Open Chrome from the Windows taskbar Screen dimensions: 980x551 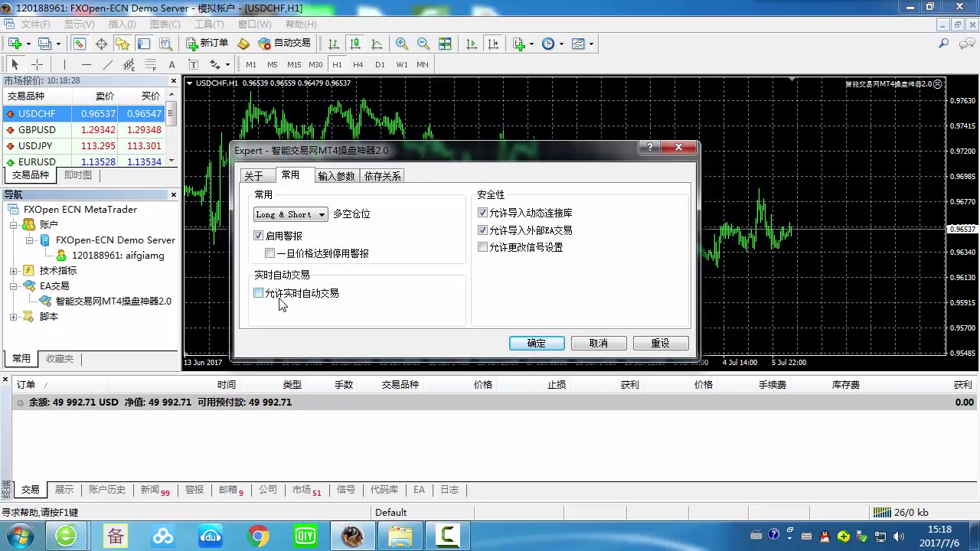coord(258,536)
